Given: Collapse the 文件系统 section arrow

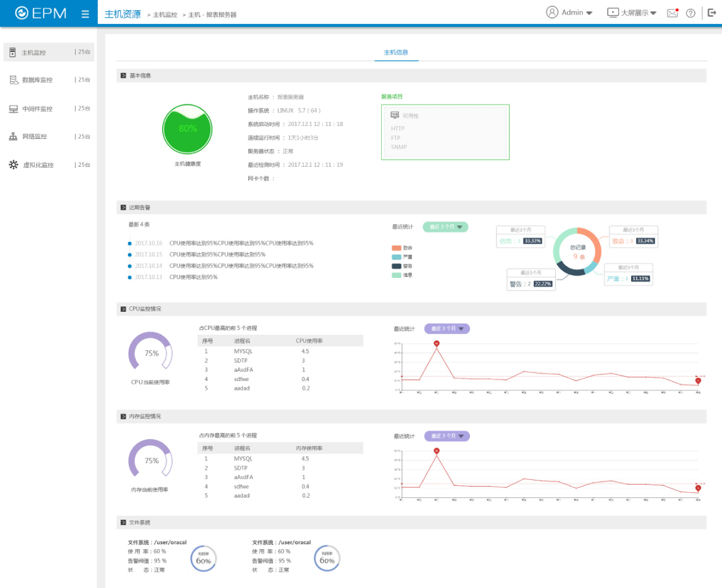Looking at the screenshot, I should pyautogui.click(x=123, y=523).
